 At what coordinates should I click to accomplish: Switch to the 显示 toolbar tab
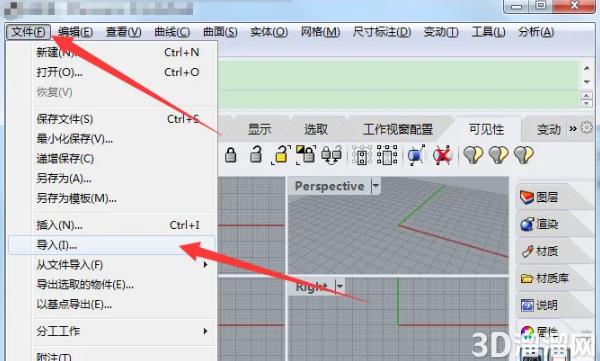point(259,129)
